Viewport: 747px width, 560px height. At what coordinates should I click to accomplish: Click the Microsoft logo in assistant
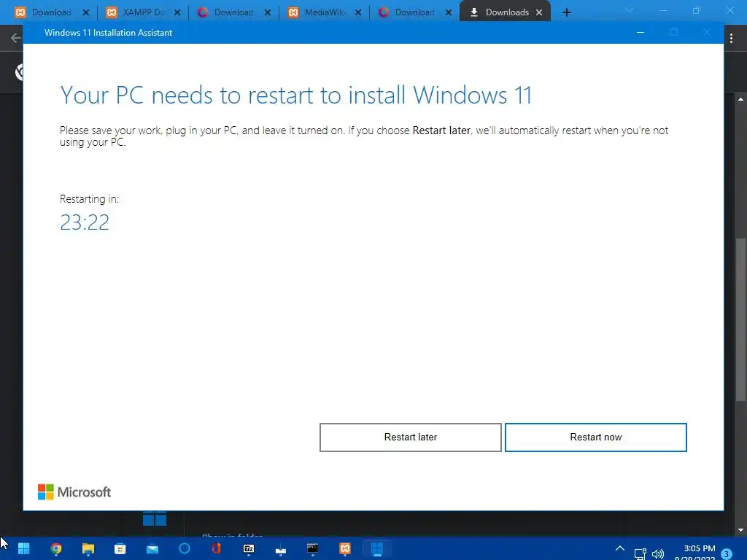pyautogui.click(x=74, y=492)
